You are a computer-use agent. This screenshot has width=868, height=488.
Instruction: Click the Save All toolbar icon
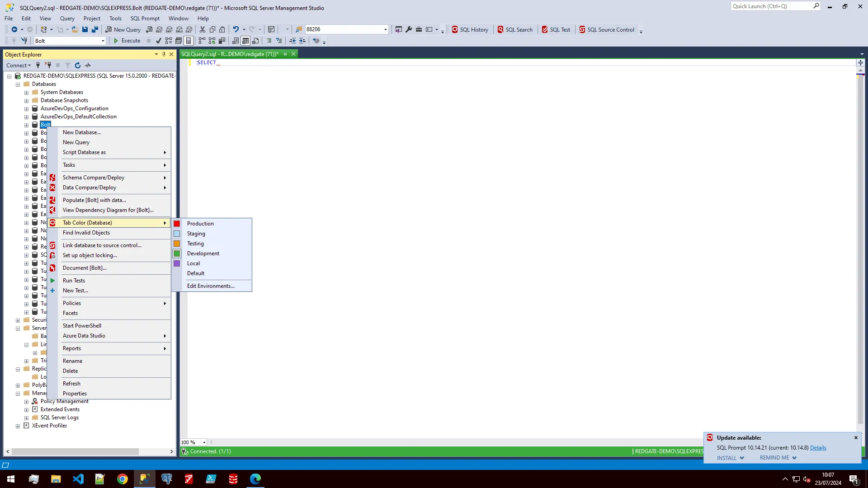(x=95, y=29)
